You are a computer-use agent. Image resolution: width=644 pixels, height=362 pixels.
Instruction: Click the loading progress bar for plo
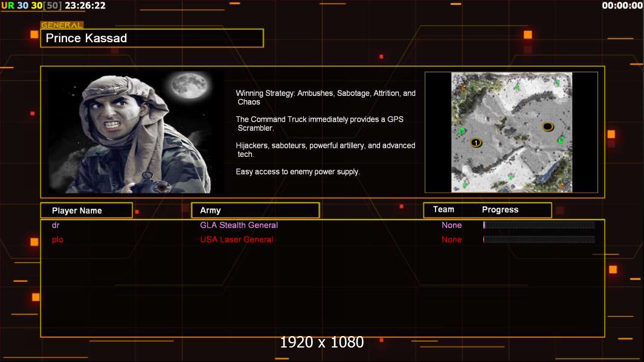539,240
